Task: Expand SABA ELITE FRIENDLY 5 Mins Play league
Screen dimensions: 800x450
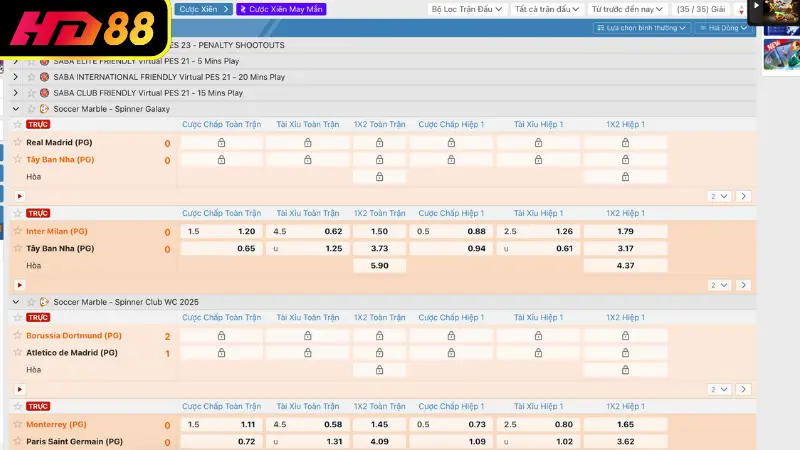Action: [x=15, y=61]
